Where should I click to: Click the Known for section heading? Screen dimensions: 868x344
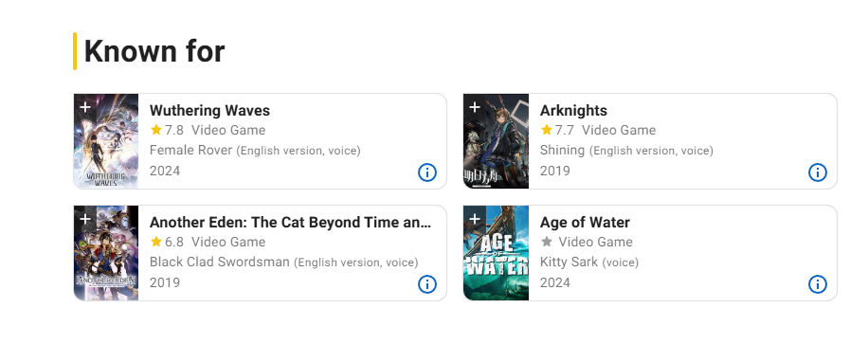click(154, 51)
